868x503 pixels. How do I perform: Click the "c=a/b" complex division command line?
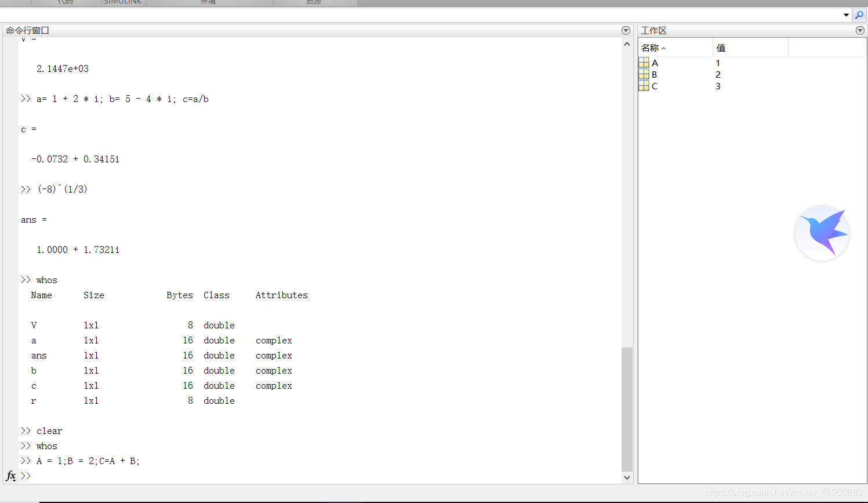[x=115, y=99]
